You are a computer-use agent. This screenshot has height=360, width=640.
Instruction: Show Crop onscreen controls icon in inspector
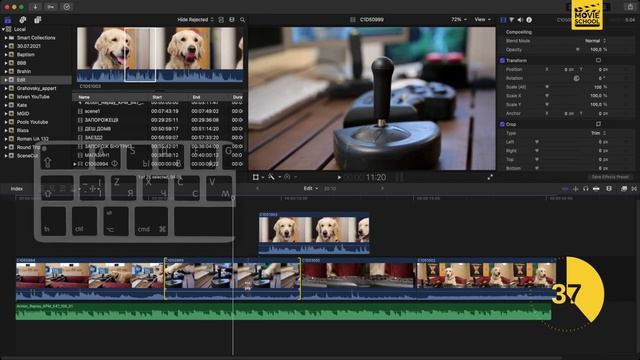[598, 124]
